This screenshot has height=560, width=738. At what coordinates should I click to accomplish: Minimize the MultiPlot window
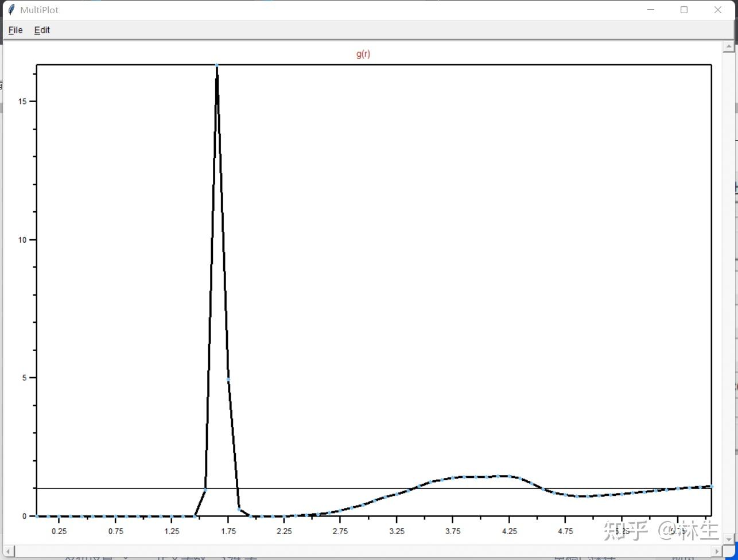click(x=651, y=10)
